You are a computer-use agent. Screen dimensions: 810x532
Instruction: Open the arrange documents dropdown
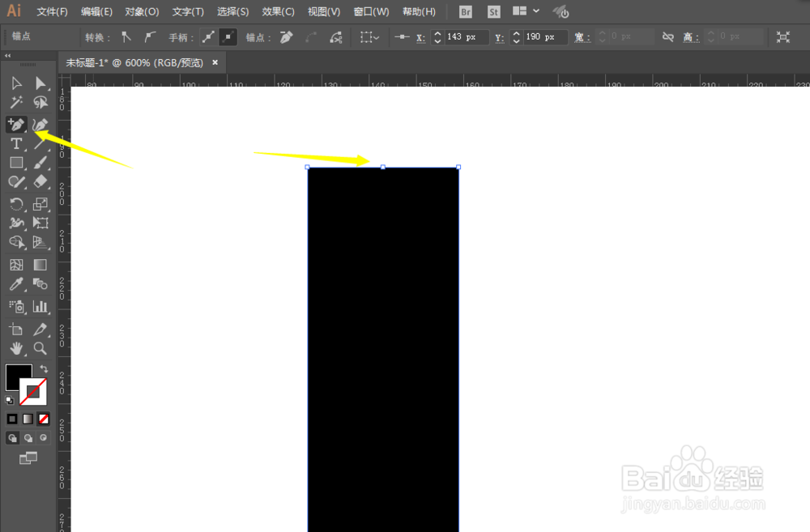point(526,11)
